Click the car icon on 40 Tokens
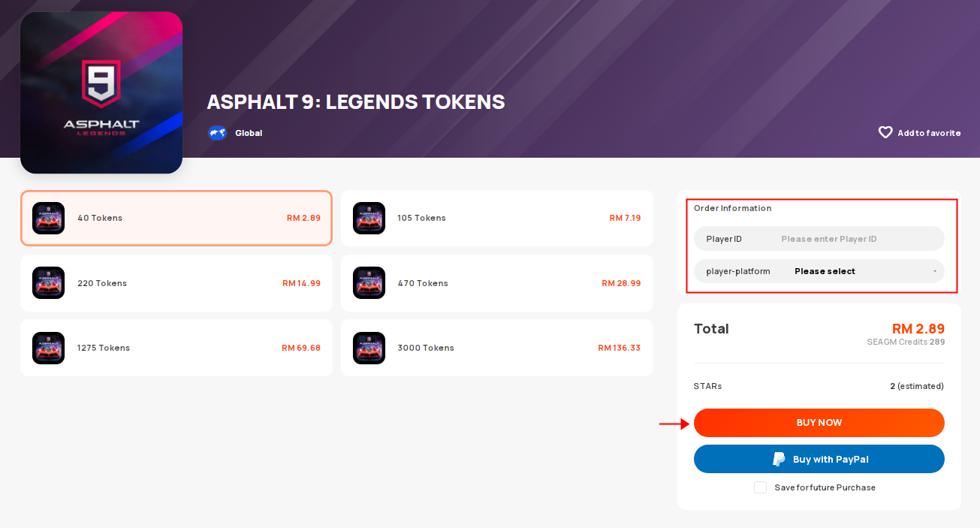980x528 pixels. pyautogui.click(x=48, y=218)
